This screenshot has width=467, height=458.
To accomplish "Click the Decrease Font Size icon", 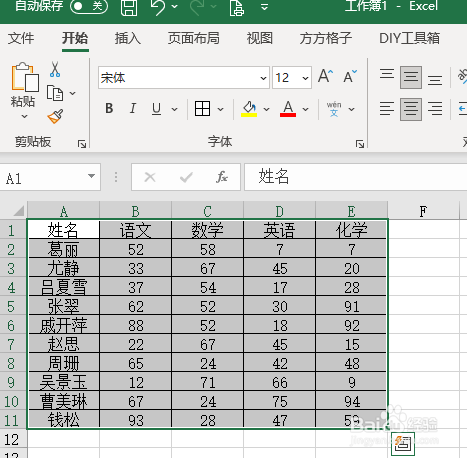I will (x=350, y=76).
